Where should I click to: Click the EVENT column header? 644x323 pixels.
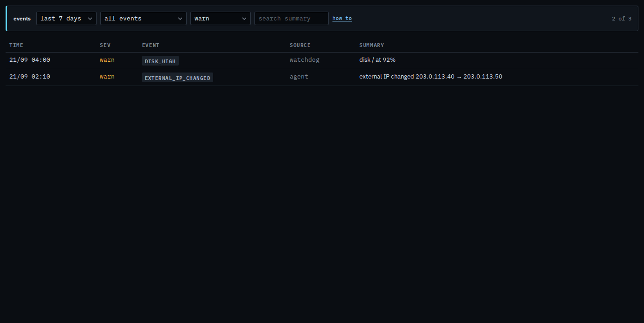[x=150, y=45]
